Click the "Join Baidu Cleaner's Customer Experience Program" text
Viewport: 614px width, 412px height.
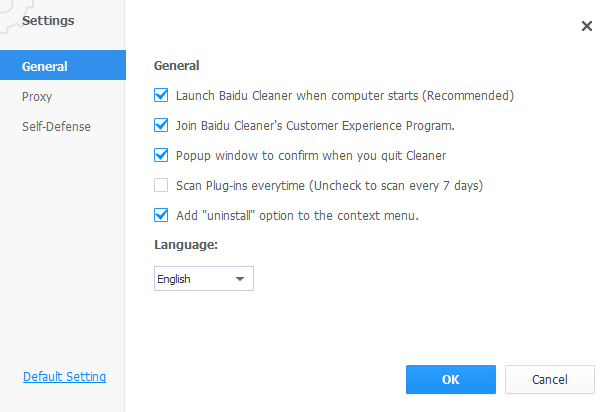pyautogui.click(x=315, y=126)
